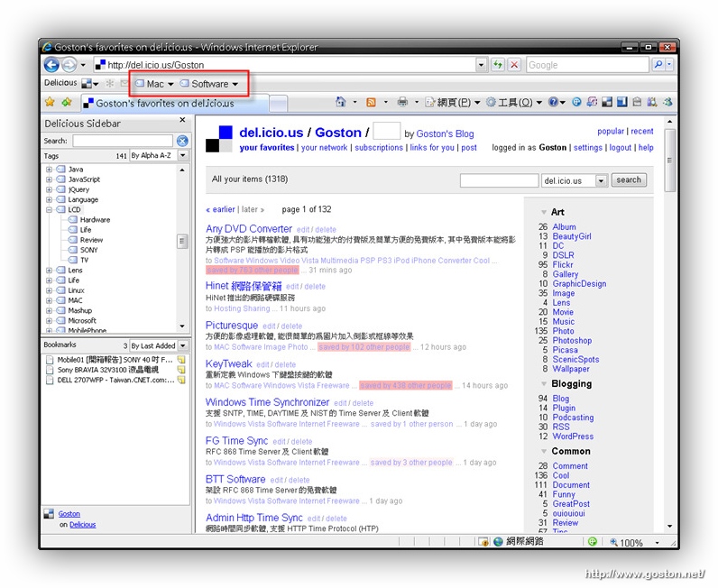Go back with the browser Back arrow

(51, 65)
